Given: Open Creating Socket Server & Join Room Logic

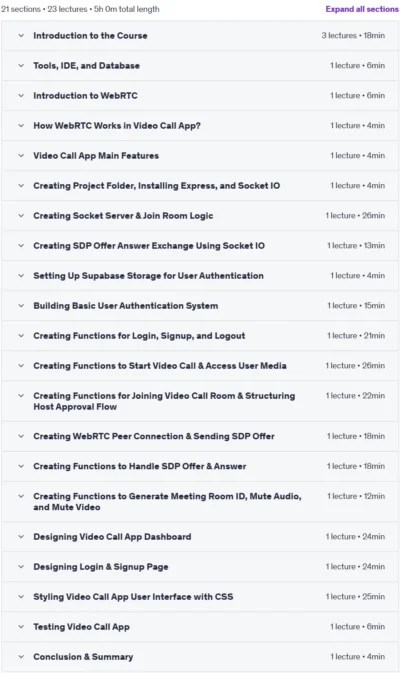Looking at the screenshot, I should 200,216.
